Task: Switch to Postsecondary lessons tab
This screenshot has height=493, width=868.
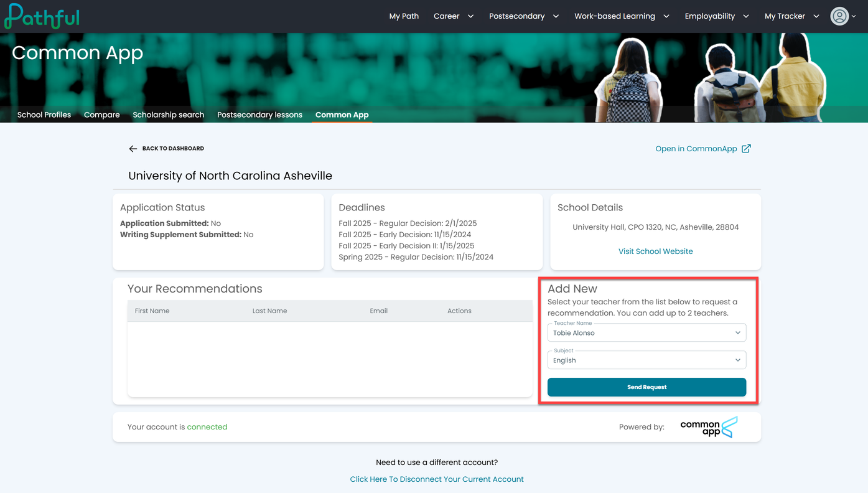Action: coord(260,115)
